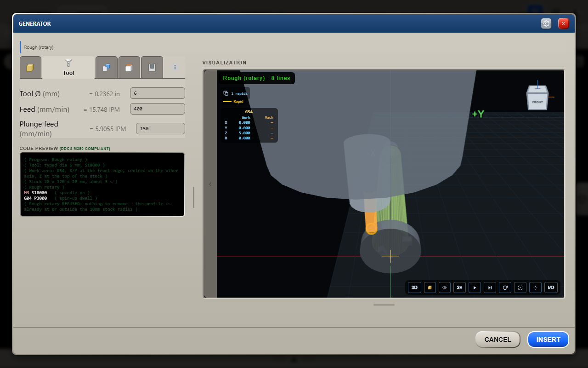Select the Tool tab
The height and width of the screenshot is (368, 588).
click(x=68, y=68)
